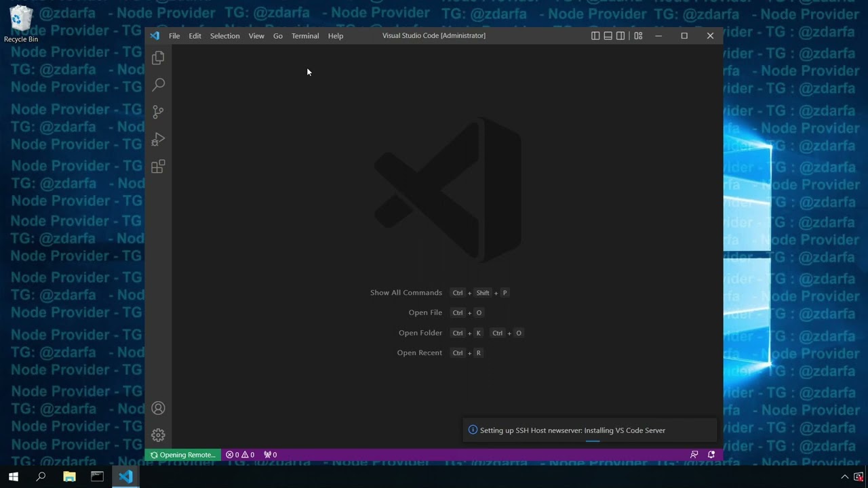This screenshot has width=868, height=488.
Task: Open File Explorer from the taskbar
Action: click(69, 476)
